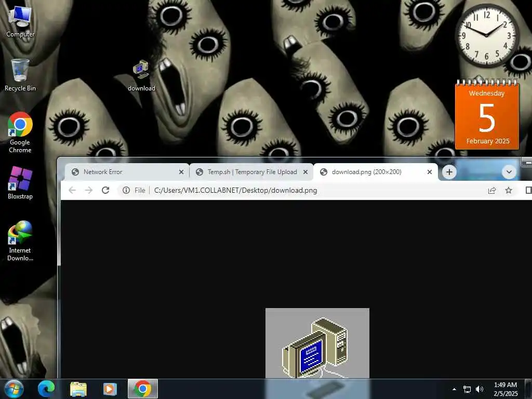Click the analog clock gadget

486,35
